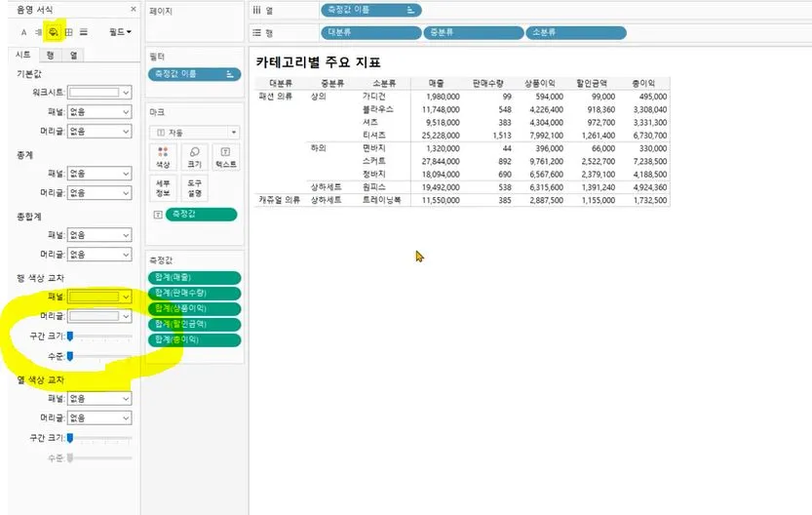The image size is (812, 515).
Task: Click the 캐쥬얼 의류 row header
Action: click(x=279, y=200)
